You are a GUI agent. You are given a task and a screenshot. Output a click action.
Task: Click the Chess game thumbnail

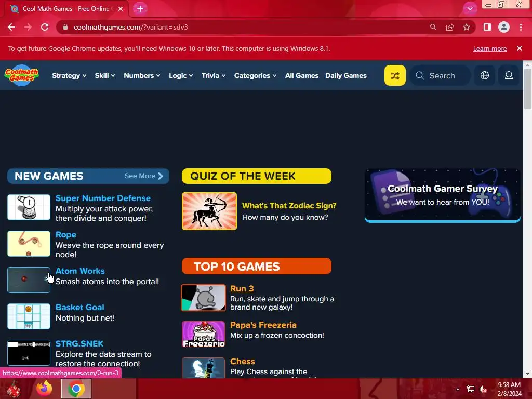coord(203,368)
